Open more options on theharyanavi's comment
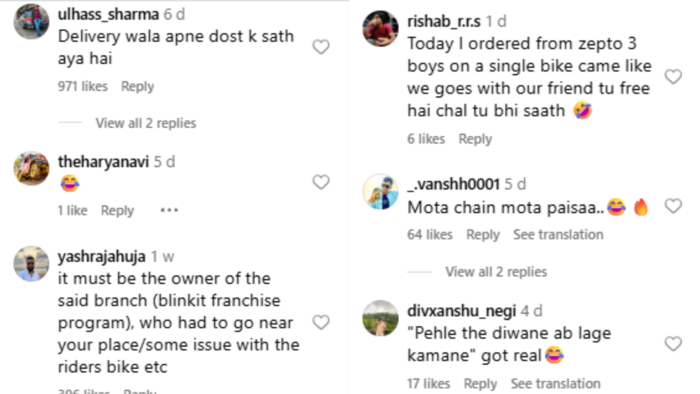 click(x=169, y=210)
